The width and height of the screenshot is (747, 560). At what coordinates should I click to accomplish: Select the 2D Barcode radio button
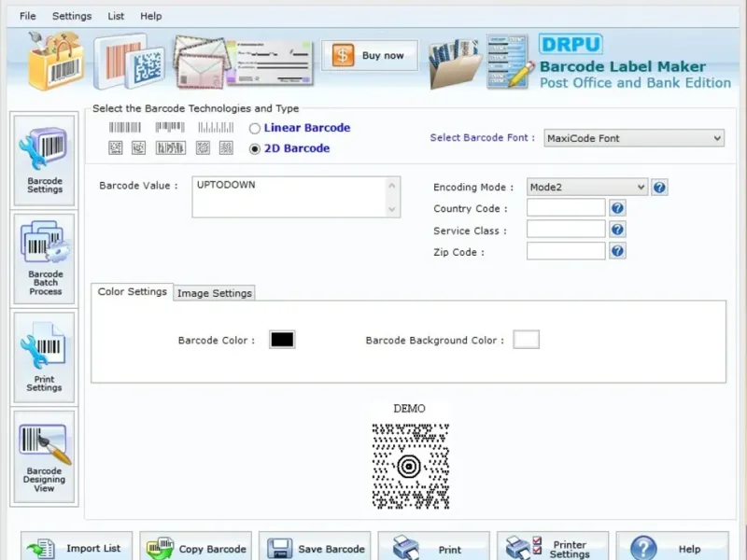[x=255, y=148]
